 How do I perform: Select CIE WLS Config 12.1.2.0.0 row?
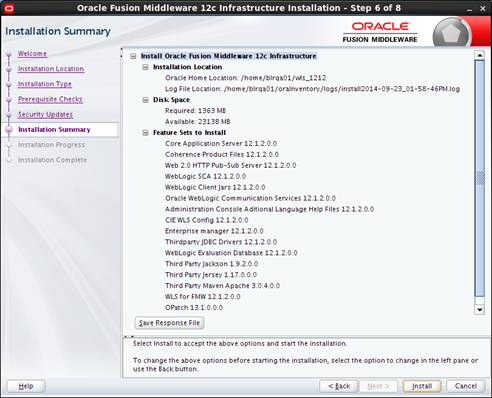[x=206, y=220]
